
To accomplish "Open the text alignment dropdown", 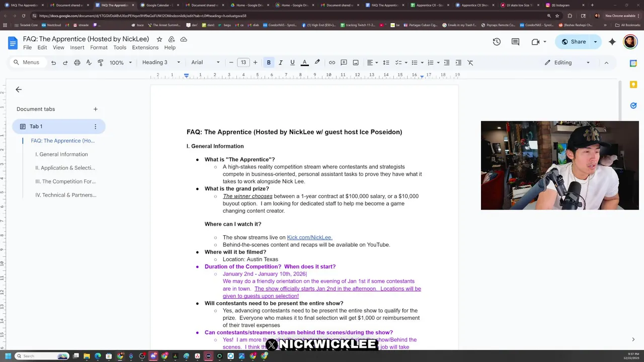I will point(372,62).
